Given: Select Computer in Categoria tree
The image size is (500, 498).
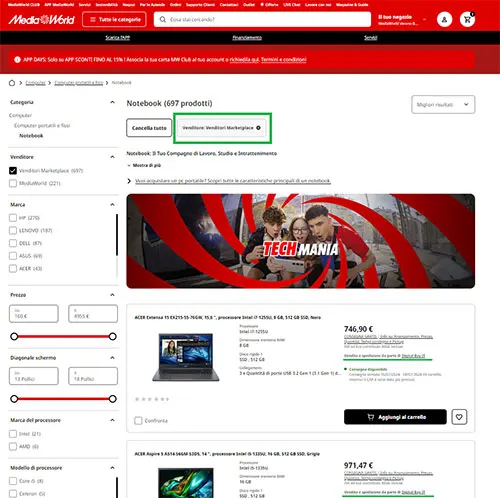Looking at the screenshot, I should (x=20, y=115).
